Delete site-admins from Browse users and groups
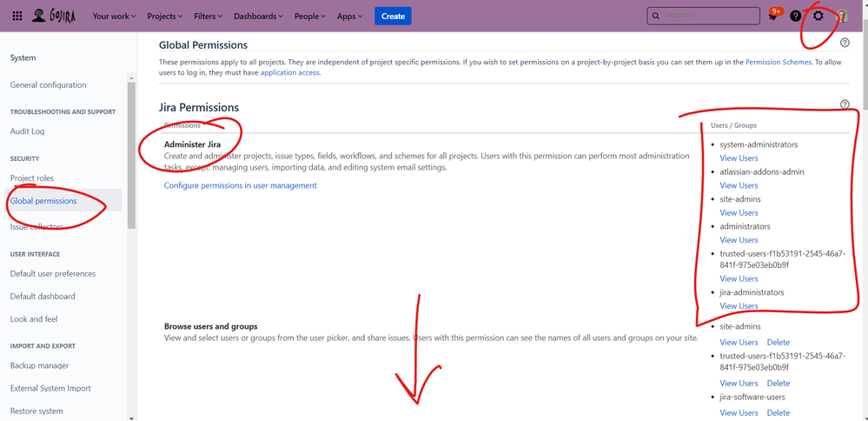Screen dimensions: 868x421 tap(779, 343)
